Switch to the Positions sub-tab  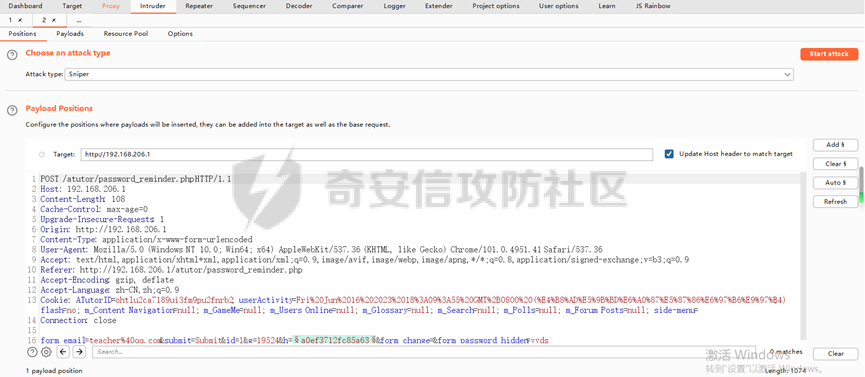23,34
